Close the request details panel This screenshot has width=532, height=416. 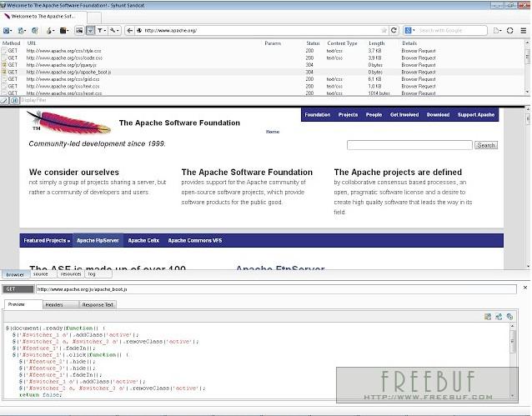[525, 288]
